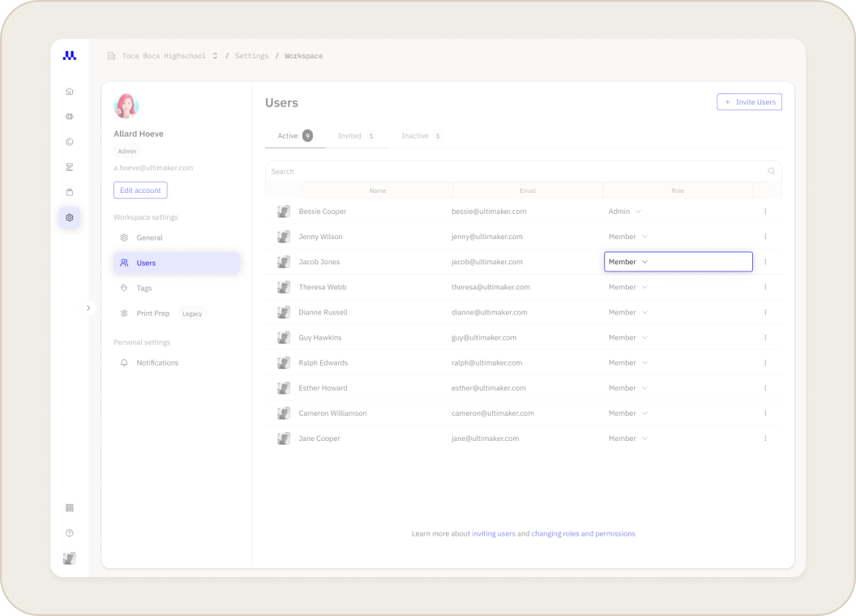This screenshot has height=616, width=856.
Task: Open Print Prep Legacy settings
Action: 177,314
